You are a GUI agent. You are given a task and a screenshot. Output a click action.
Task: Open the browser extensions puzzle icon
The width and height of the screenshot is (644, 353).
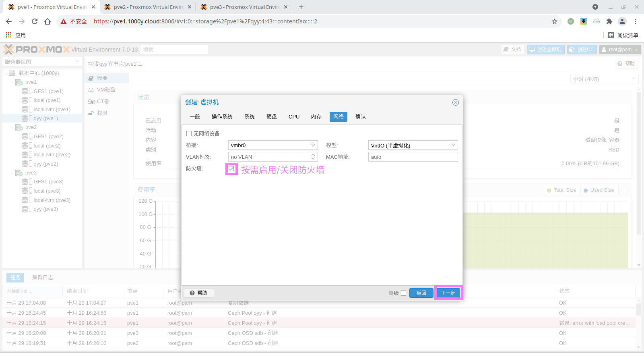[609, 21]
